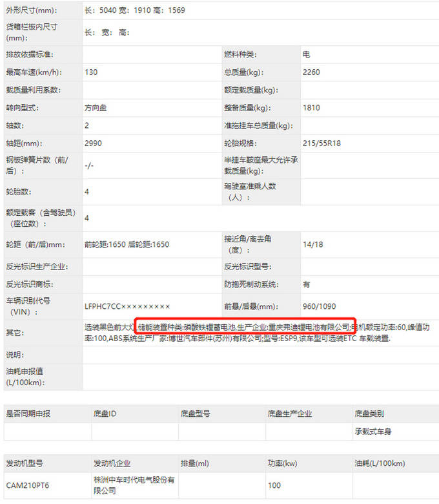Image resolution: width=439 pixels, height=504 pixels.
Task: Select the fuel type value 电
Action: coord(307,54)
